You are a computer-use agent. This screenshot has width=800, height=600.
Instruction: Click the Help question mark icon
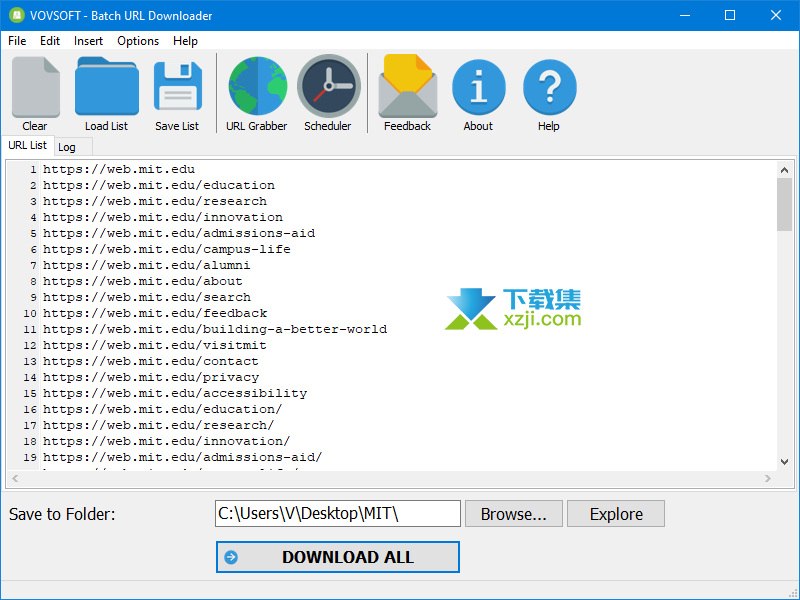click(x=549, y=87)
